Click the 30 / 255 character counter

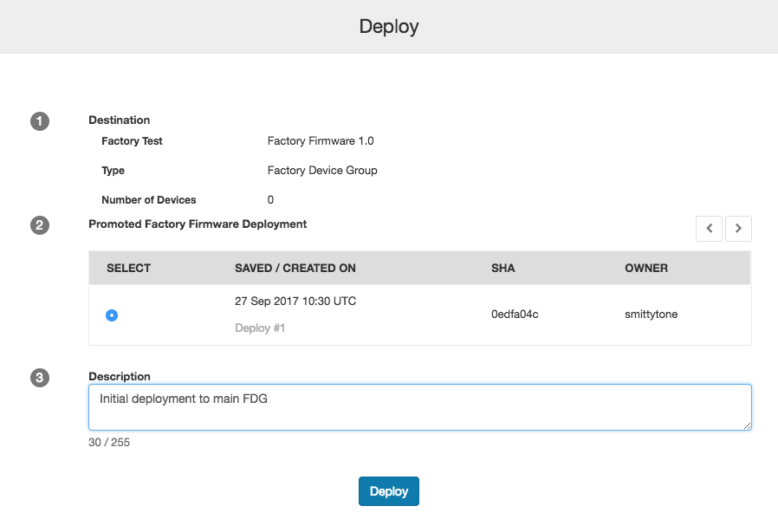(x=108, y=442)
